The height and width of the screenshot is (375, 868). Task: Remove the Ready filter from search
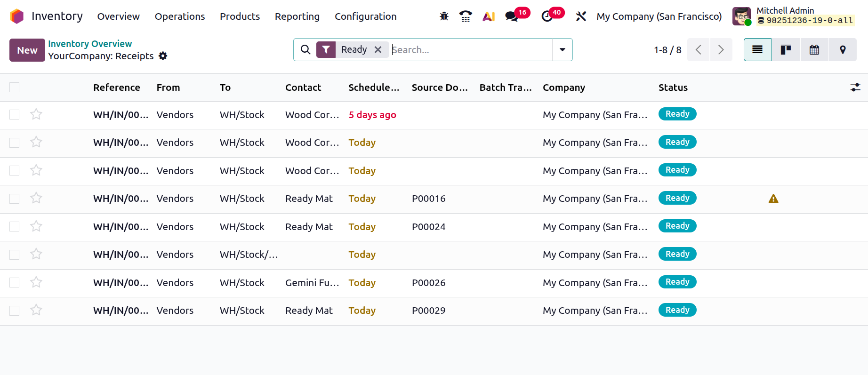[x=378, y=50]
